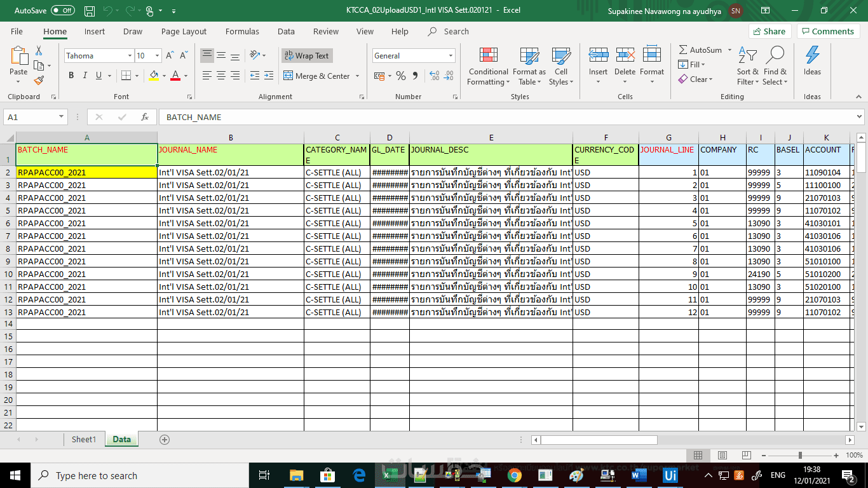Open Format as Table dropdown
Screen dimensions: 868x488
click(529, 66)
